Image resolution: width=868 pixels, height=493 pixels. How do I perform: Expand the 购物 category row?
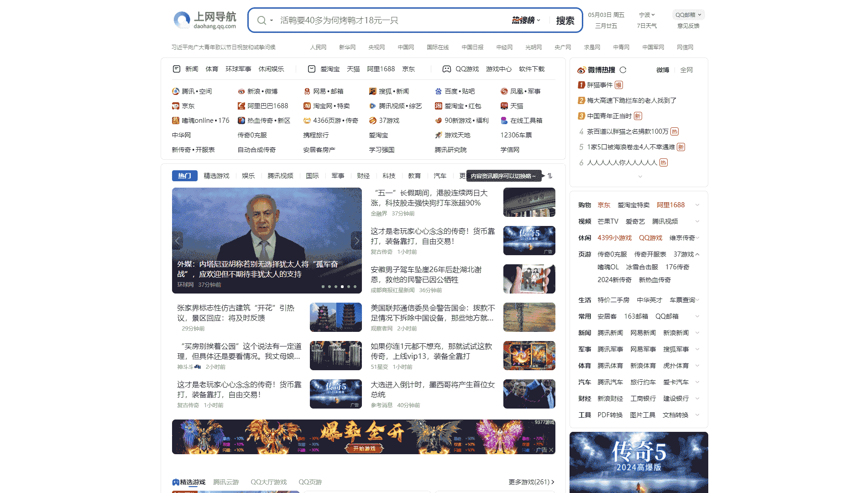coord(697,205)
